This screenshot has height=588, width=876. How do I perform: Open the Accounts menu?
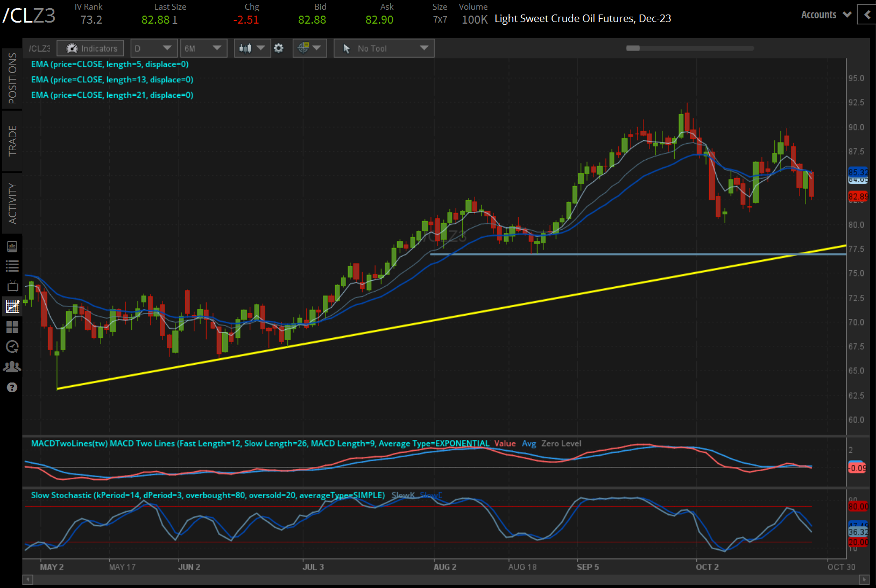tap(825, 15)
